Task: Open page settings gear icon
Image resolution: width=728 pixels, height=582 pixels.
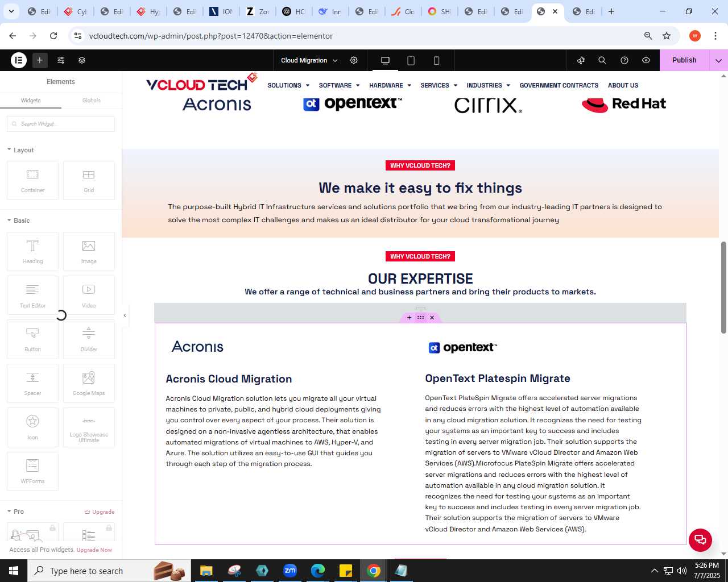Action: (x=354, y=60)
